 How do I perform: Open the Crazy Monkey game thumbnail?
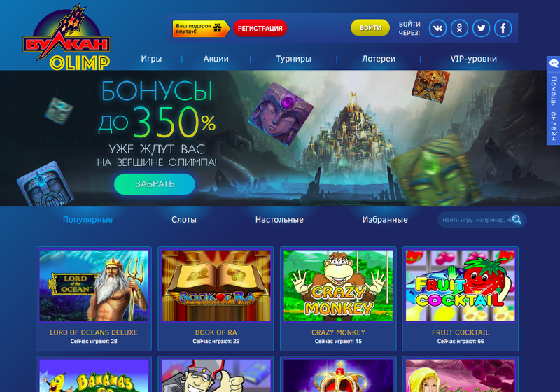[338, 286]
